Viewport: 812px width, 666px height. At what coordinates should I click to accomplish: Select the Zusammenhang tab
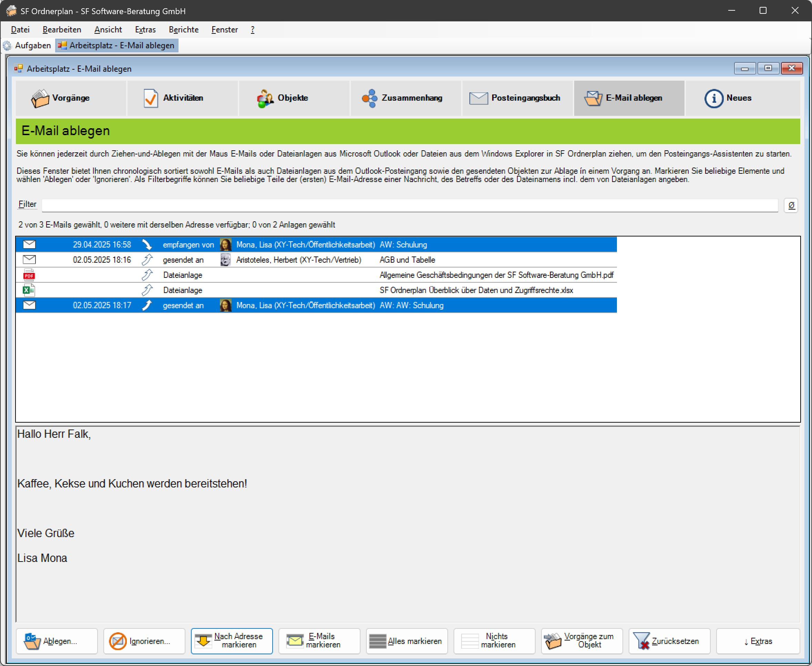(x=406, y=98)
